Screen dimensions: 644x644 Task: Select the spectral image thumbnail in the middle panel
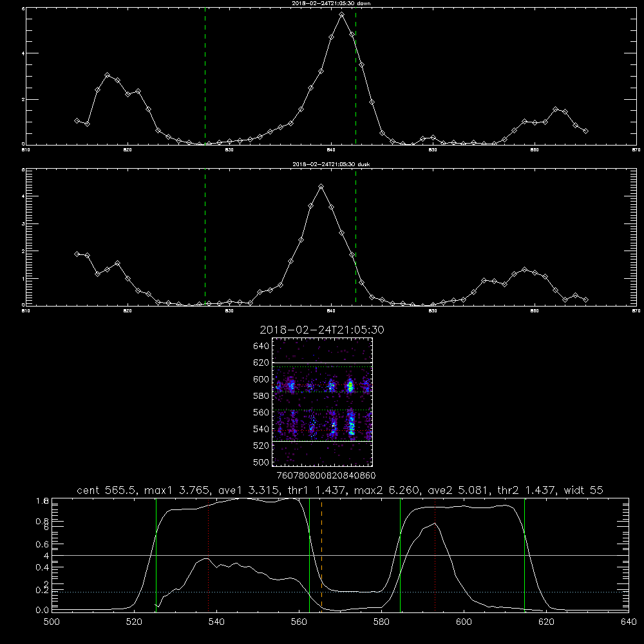(x=323, y=402)
